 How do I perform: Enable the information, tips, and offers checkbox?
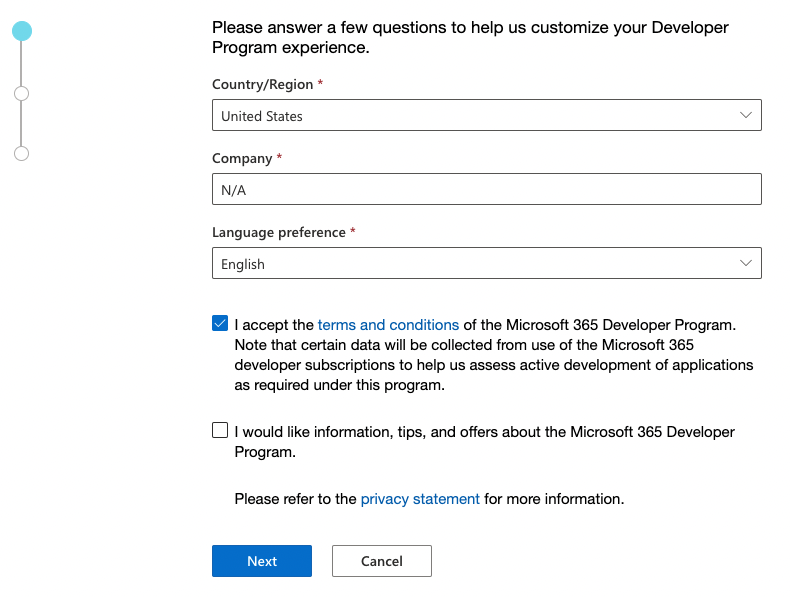coord(220,430)
